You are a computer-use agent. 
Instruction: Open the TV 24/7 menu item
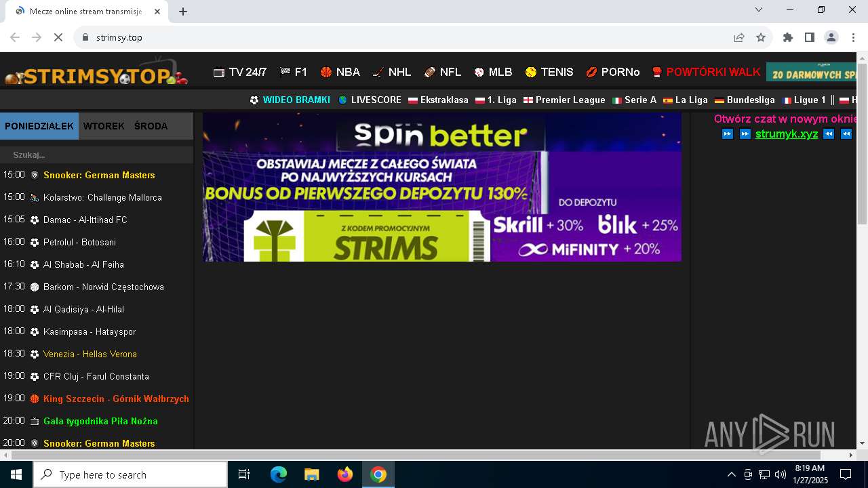point(240,72)
